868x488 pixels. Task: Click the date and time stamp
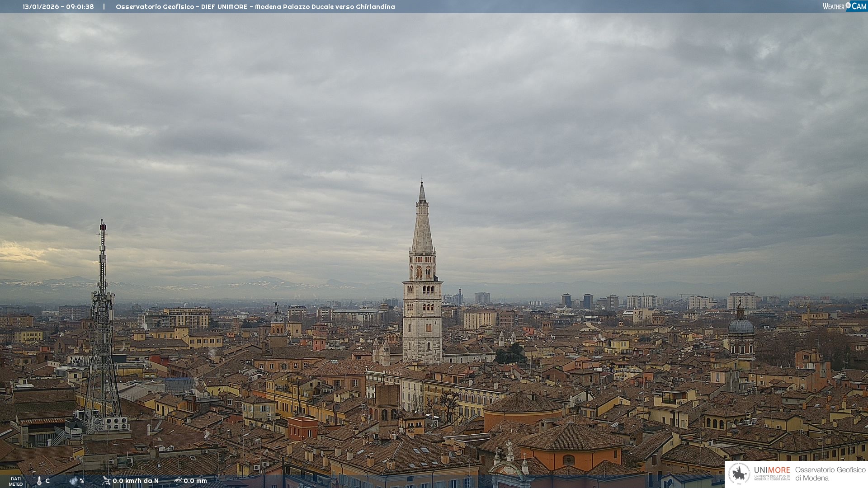58,7
